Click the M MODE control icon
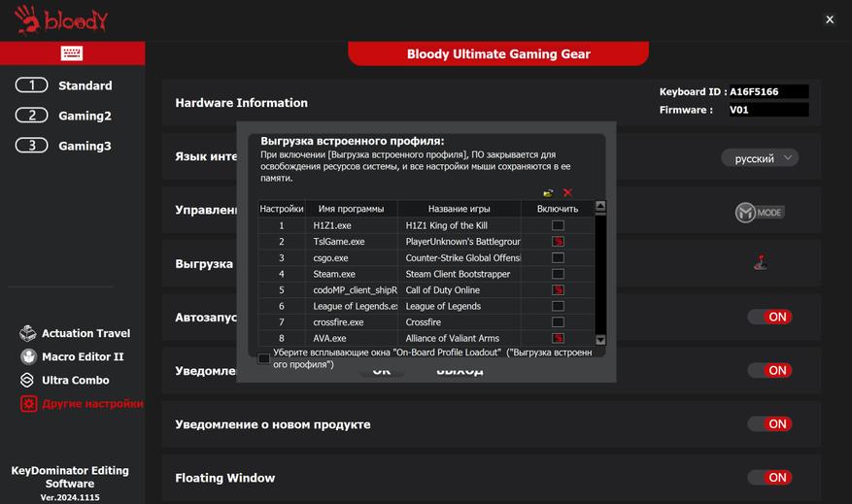The image size is (852, 504). coord(760,213)
